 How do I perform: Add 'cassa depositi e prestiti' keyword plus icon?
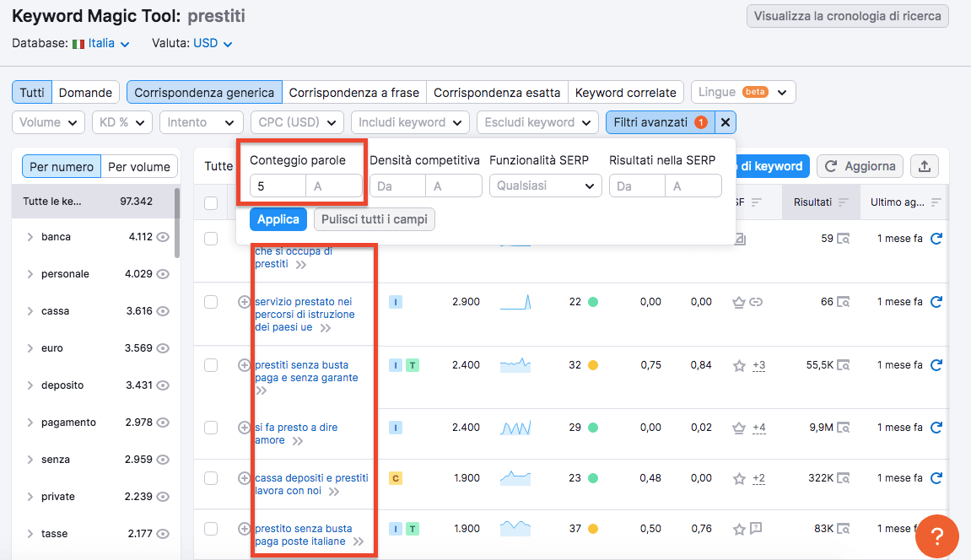[245, 478]
